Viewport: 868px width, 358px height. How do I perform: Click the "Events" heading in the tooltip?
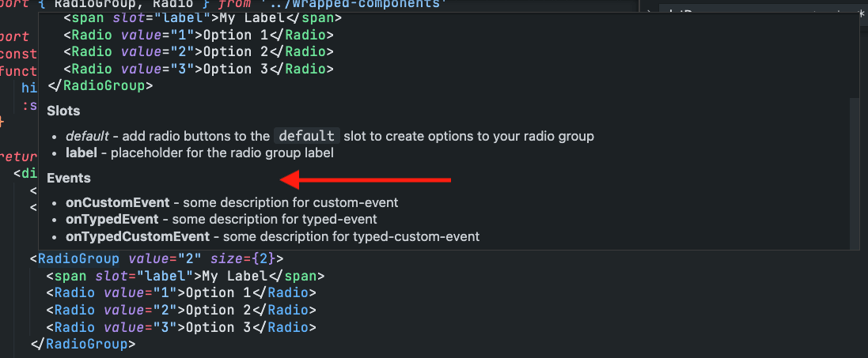(x=69, y=178)
